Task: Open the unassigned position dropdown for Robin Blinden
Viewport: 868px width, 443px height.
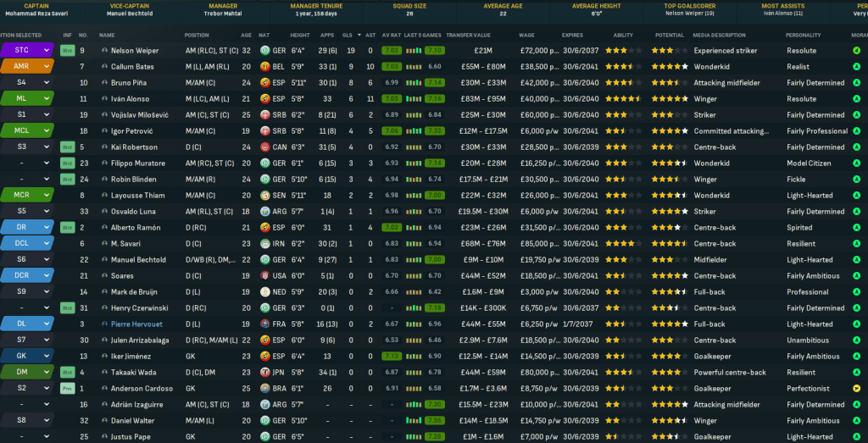Action: (46, 180)
